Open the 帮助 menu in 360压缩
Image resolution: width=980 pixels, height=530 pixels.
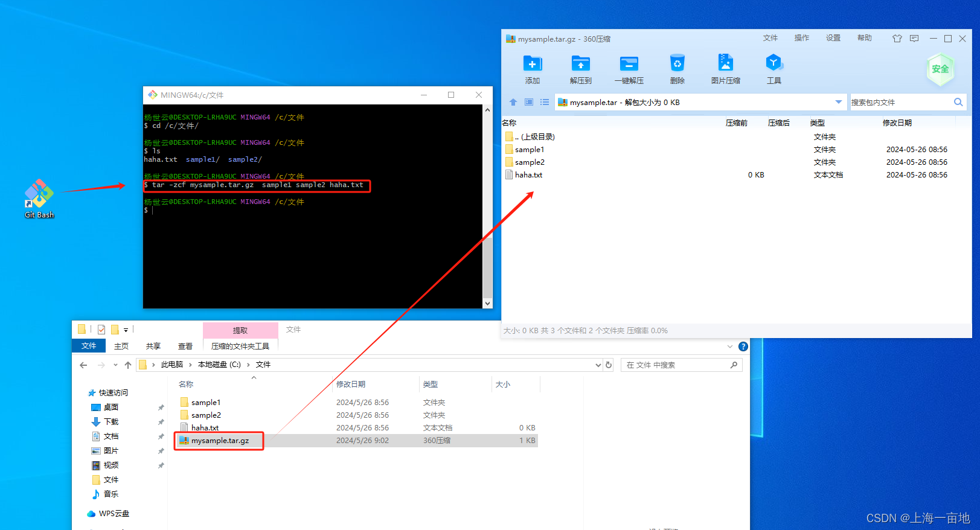(x=865, y=38)
